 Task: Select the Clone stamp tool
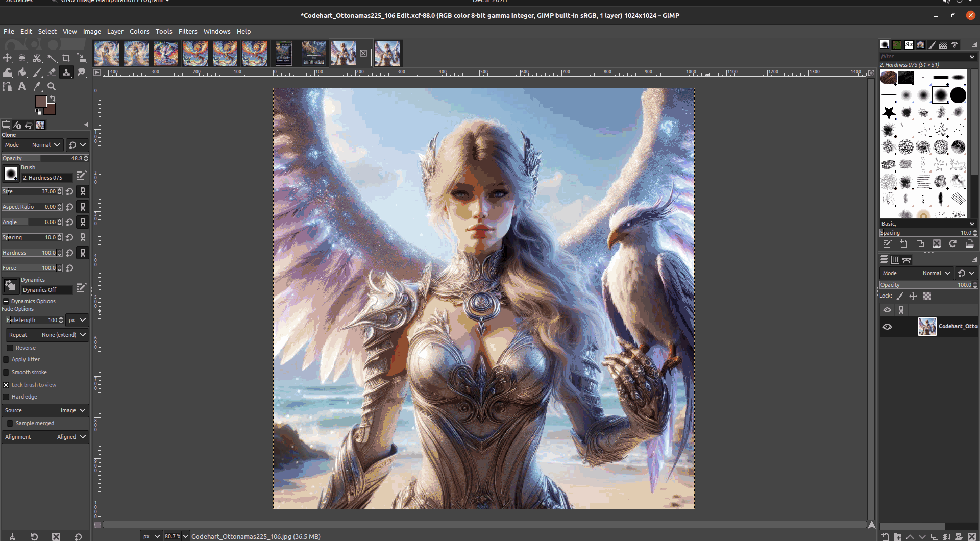[x=66, y=72]
